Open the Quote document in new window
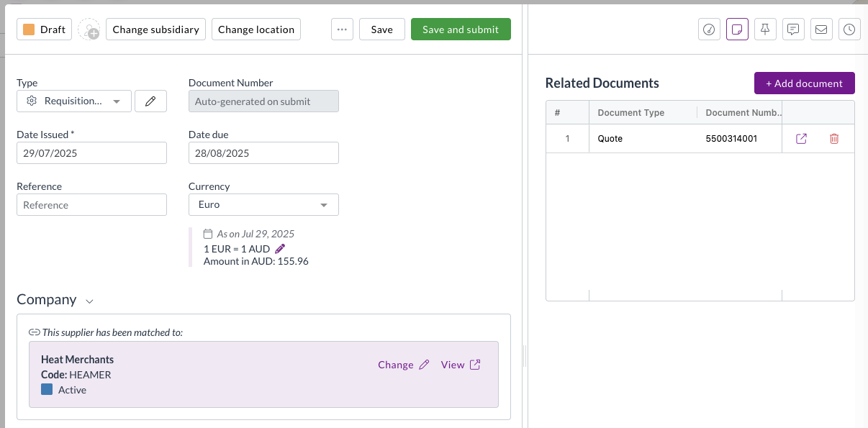 coord(801,139)
